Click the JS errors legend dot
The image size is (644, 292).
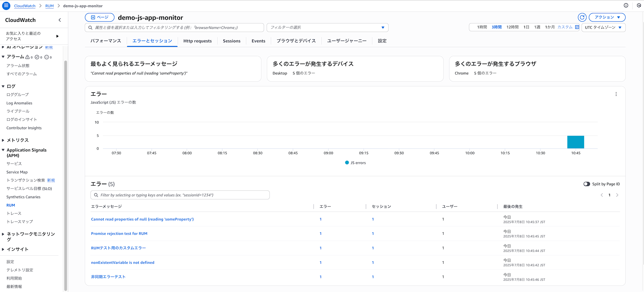tap(347, 163)
